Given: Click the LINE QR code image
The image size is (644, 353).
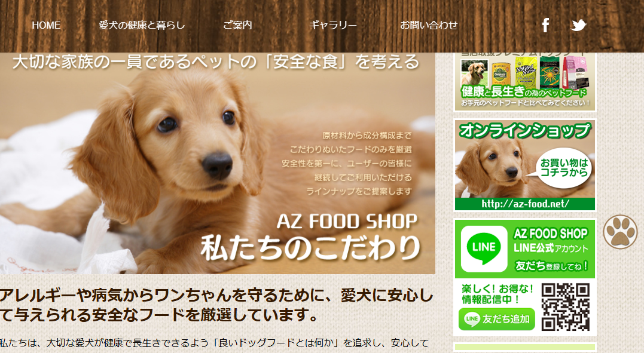Looking at the screenshot, I should pyautogui.click(x=566, y=306).
